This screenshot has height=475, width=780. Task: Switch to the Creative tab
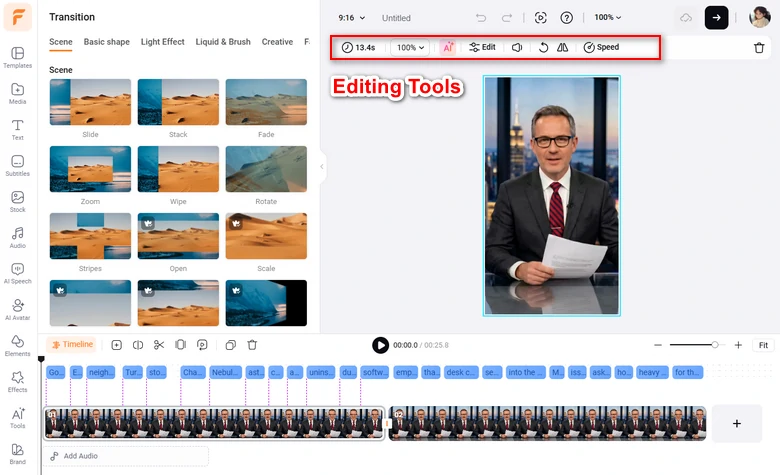pos(277,42)
